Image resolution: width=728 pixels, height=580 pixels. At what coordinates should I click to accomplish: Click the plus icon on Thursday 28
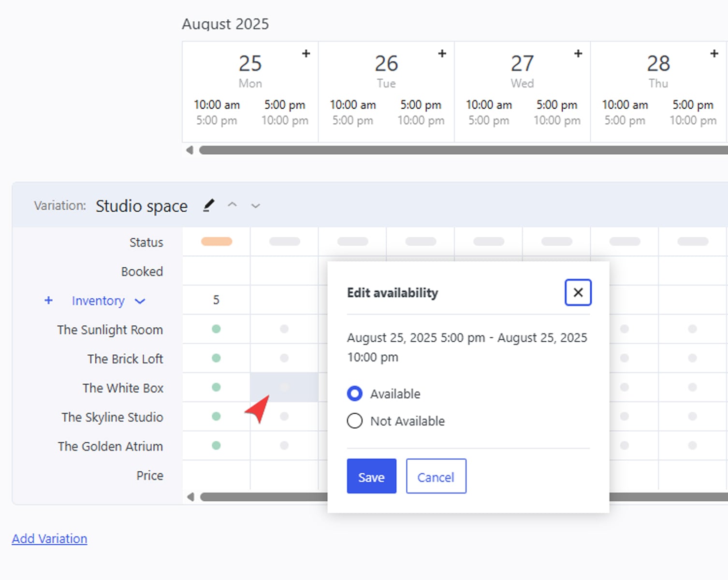click(714, 54)
